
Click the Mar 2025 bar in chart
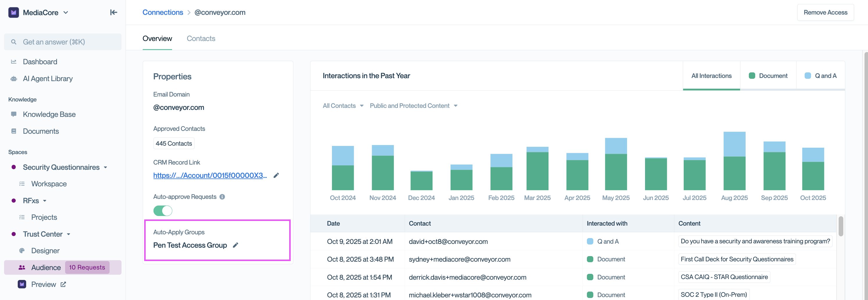tap(537, 169)
